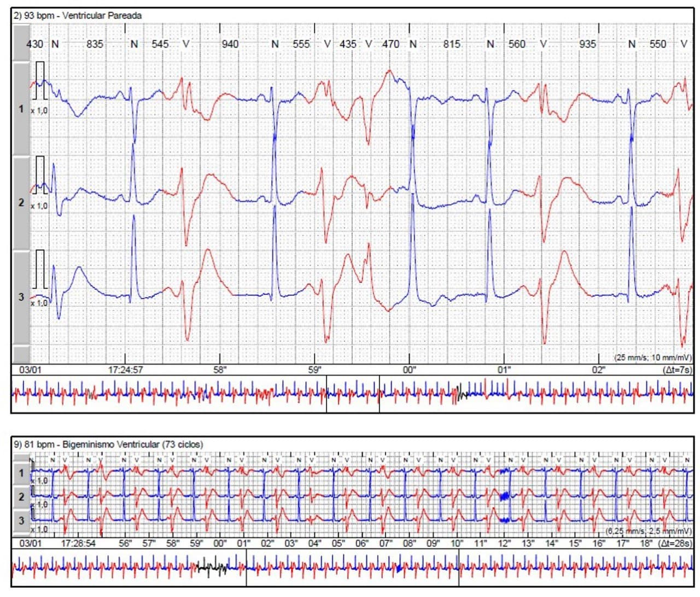700x597 pixels.
Task: Select the channel 2 label in the top strip
Action: coord(21,203)
